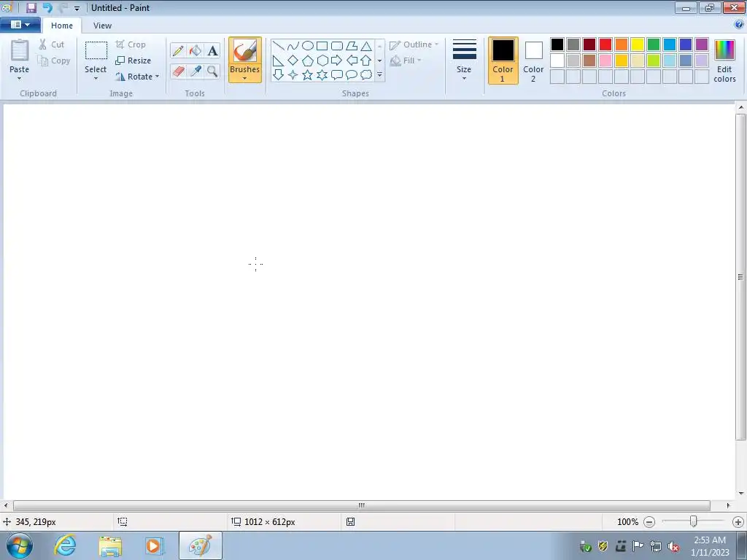This screenshot has height=560, width=747.
Task: Click the Resize button
Action: tap(133, 61)
